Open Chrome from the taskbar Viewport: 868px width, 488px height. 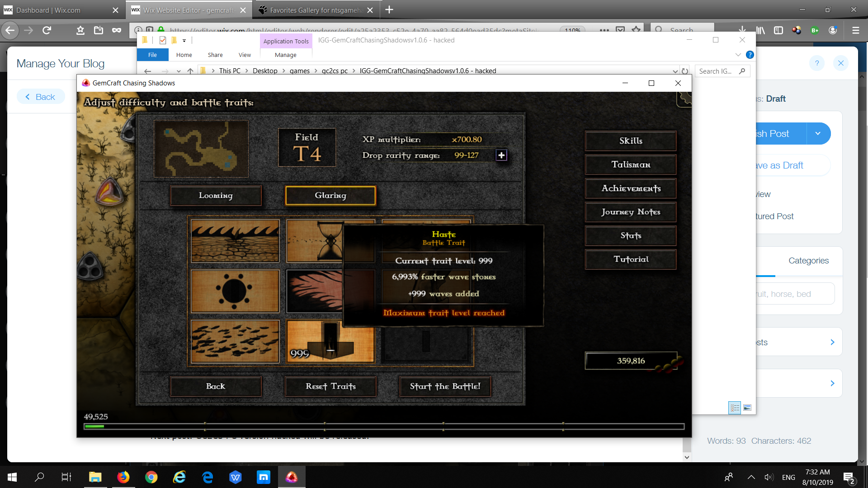pyautogui.click(x=151, y=477)
